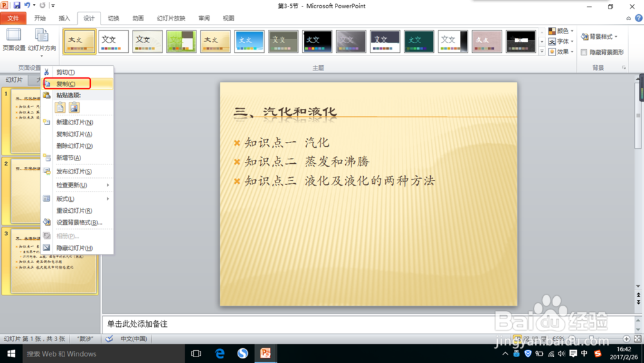644x363 pixels.
Task: Switch to the 开始 ribbon tab
Action: point(40,18)
